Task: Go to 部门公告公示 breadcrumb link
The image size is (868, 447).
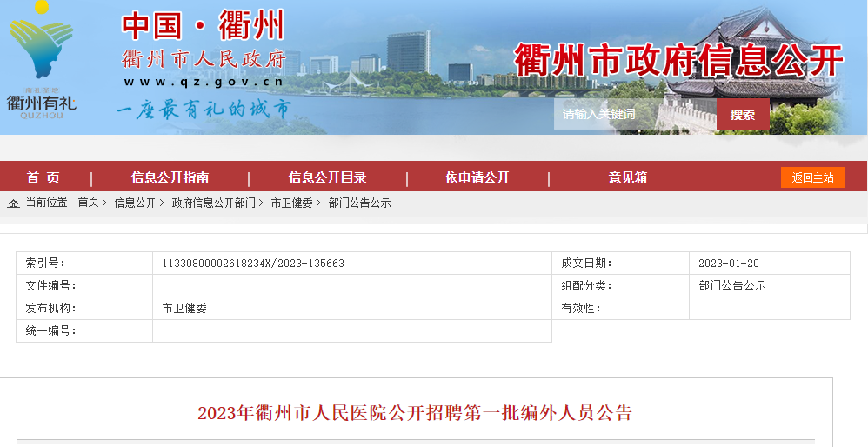Action: (360, 203)
